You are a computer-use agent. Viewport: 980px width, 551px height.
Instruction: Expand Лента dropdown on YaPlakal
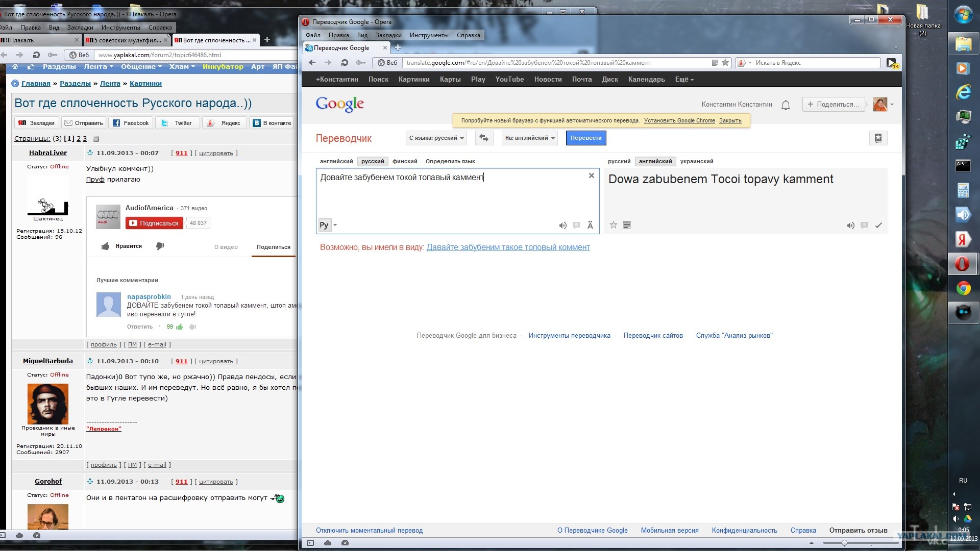(99, 67)
